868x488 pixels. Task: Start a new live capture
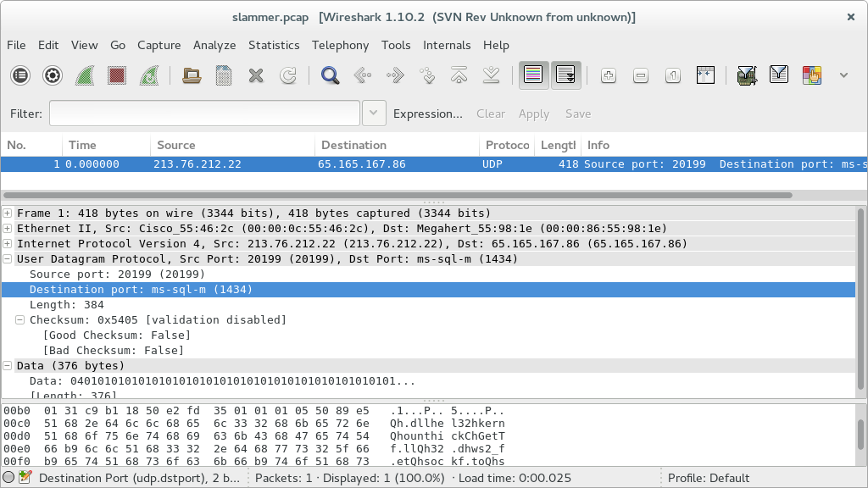85,75
